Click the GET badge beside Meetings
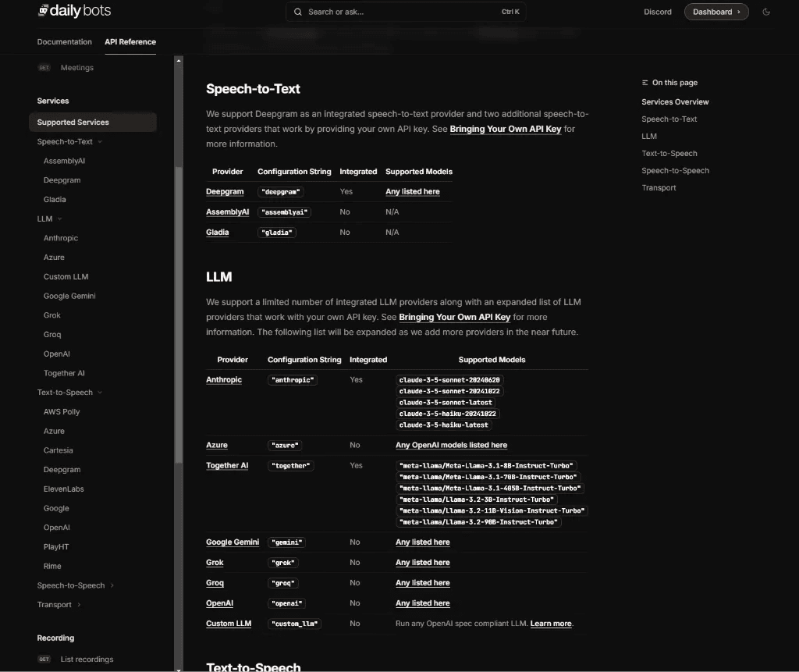799x672 pixels. click(44, 68)
